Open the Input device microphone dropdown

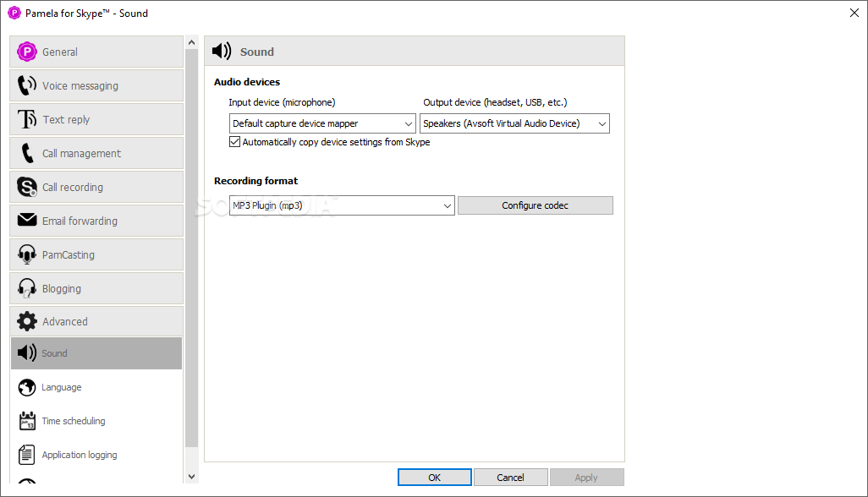[322, 123]
